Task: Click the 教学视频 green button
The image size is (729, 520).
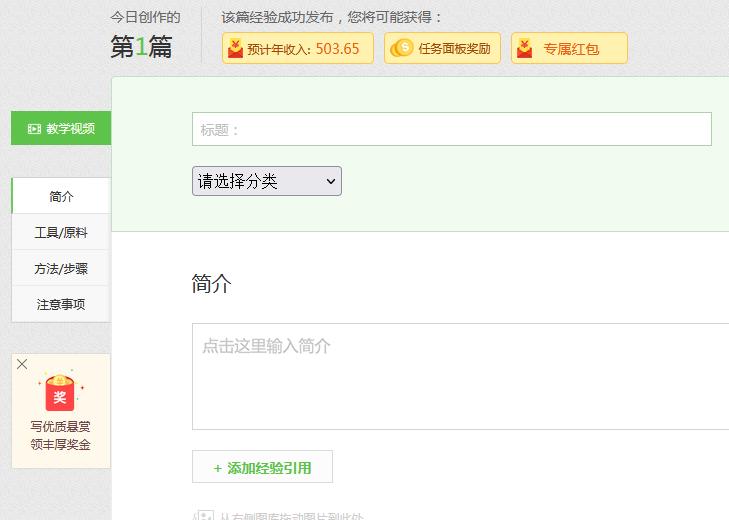Action: [x=61, y=128]
